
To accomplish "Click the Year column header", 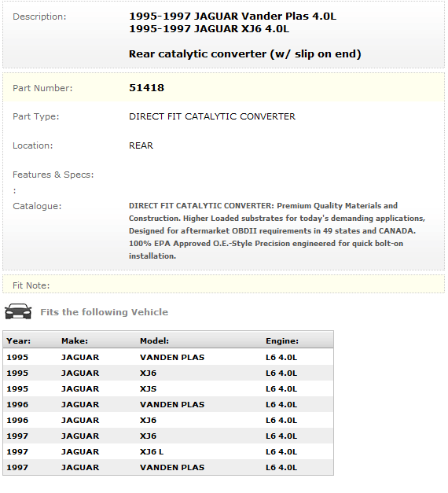I will pos(19,340).
